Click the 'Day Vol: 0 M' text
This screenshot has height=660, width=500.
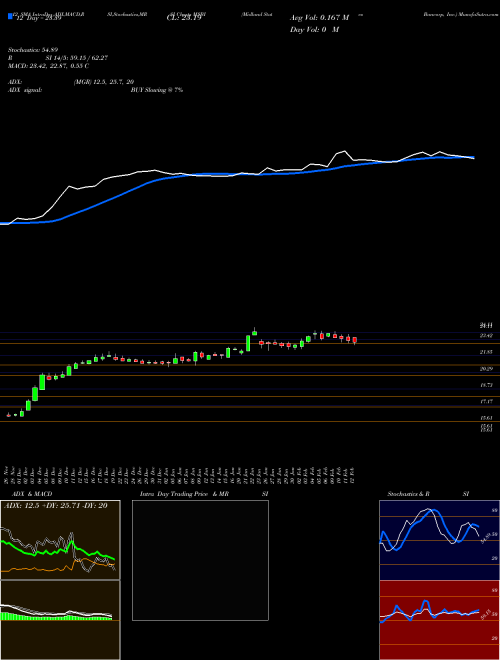pyautogui.click(x=314, y=30)
